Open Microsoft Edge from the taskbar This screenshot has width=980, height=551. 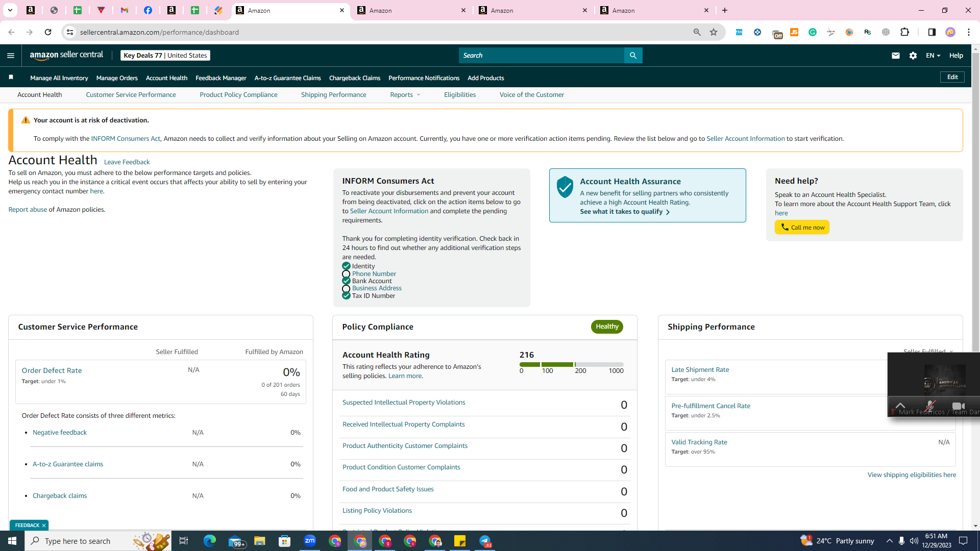tap(210, 541)
